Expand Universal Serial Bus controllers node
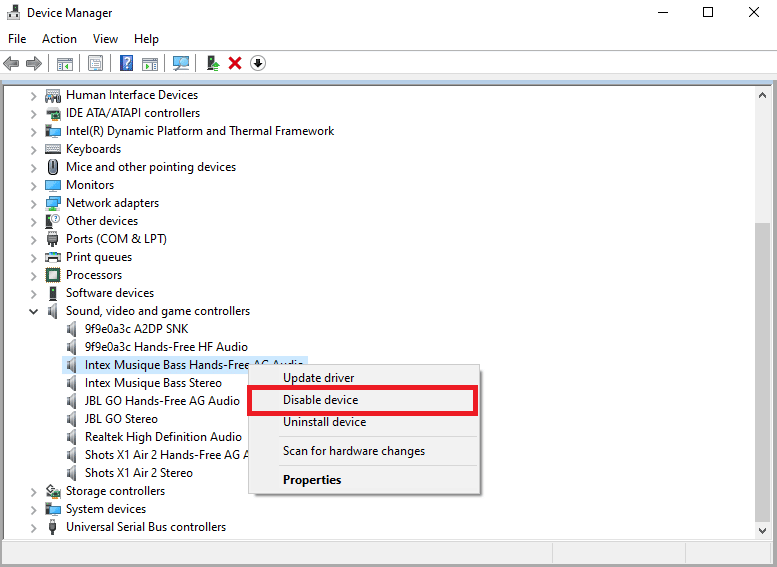Viewport: 777px width, 567px height. [33, 528]
